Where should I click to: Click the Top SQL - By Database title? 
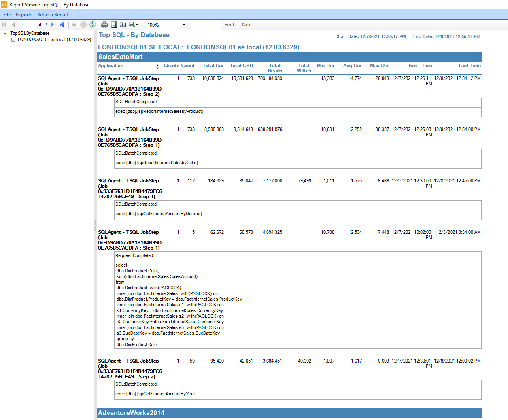point(134,35)
